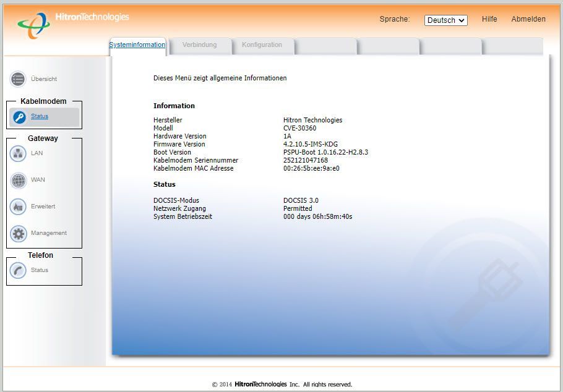
Task: Click the DOCSIS-Modus label
Action: click(176, 201)
